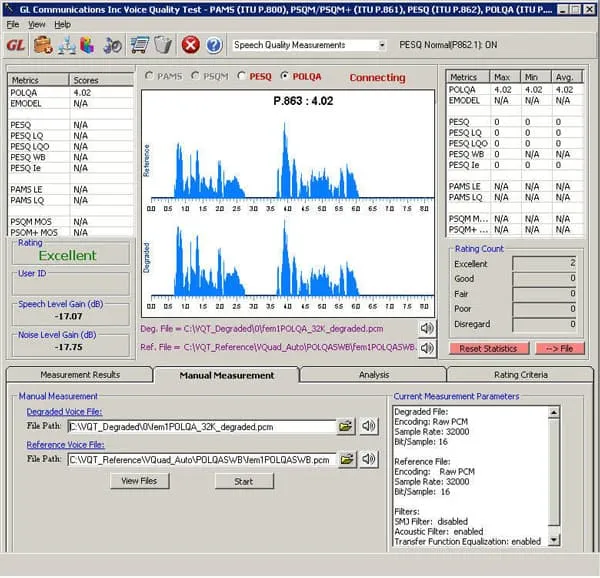The image size is (600, 578).
Task: Play the Deg. File speaker icon
Action: pyautogui.click(x=427, y=328)
